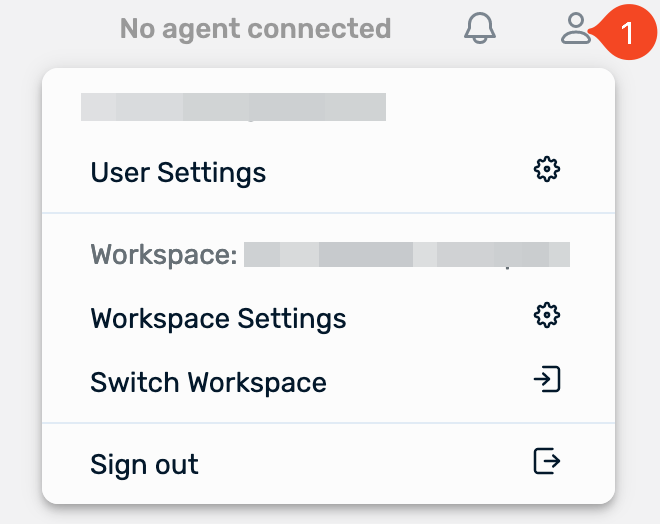This screenshot has width=660, height=524.
Task: Select Sign out
Action: (x=144, y=465)
